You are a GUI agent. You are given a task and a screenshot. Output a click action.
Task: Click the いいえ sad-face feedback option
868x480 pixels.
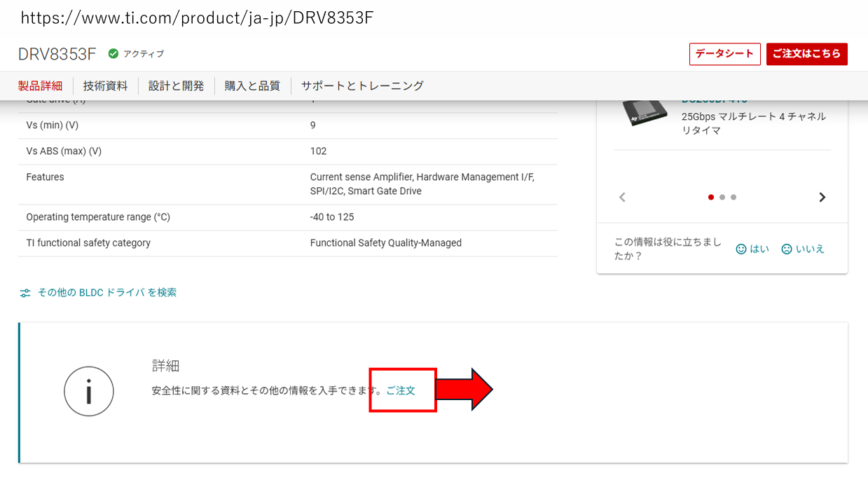(803, 249)
